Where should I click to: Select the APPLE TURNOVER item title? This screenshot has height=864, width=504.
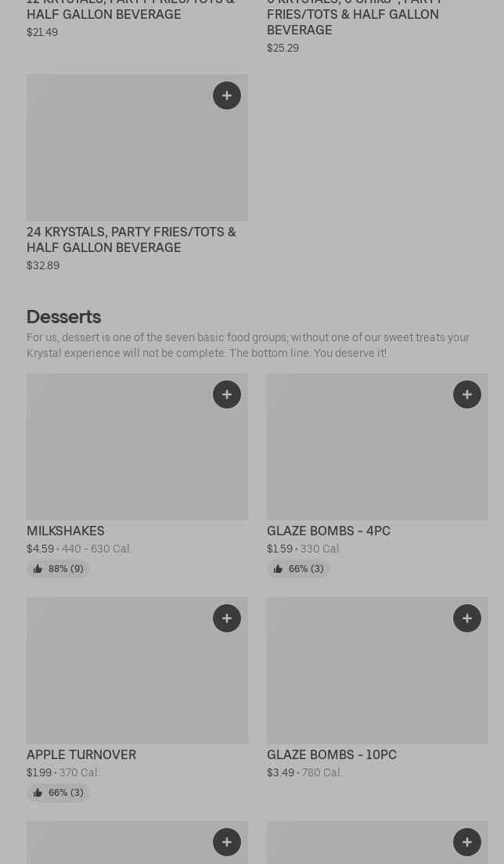coord(81,754)
